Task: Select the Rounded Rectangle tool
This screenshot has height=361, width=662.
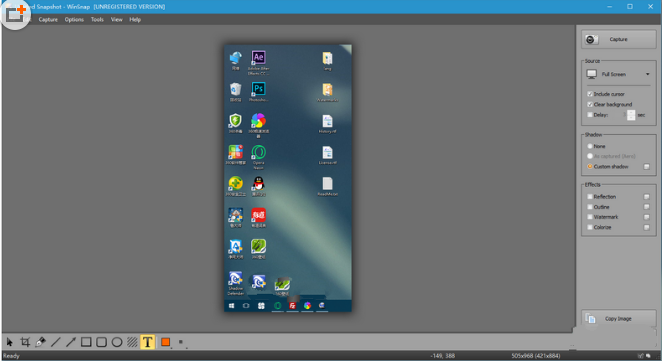Action: tap(101, 342)
